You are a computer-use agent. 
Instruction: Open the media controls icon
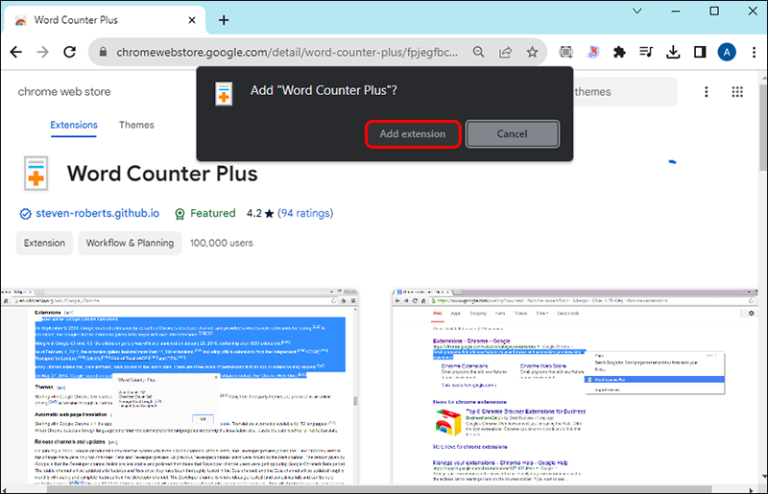pos(647,52)
